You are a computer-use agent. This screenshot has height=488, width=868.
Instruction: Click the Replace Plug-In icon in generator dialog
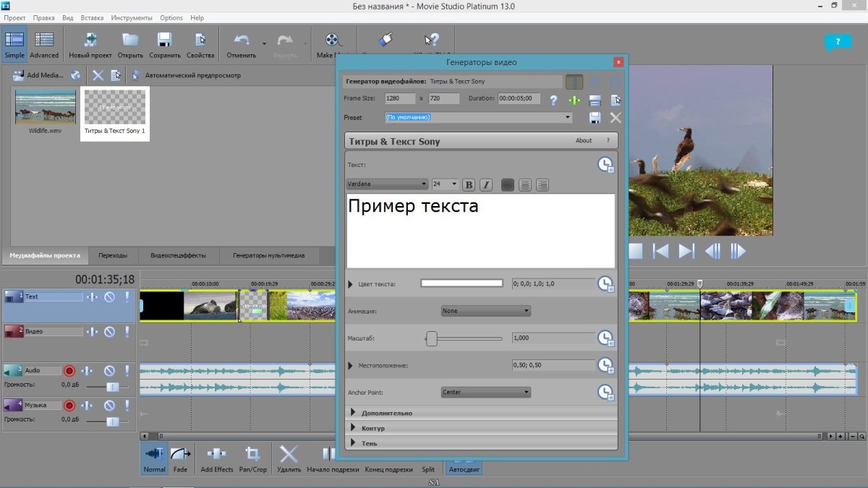tap(595, 100)
